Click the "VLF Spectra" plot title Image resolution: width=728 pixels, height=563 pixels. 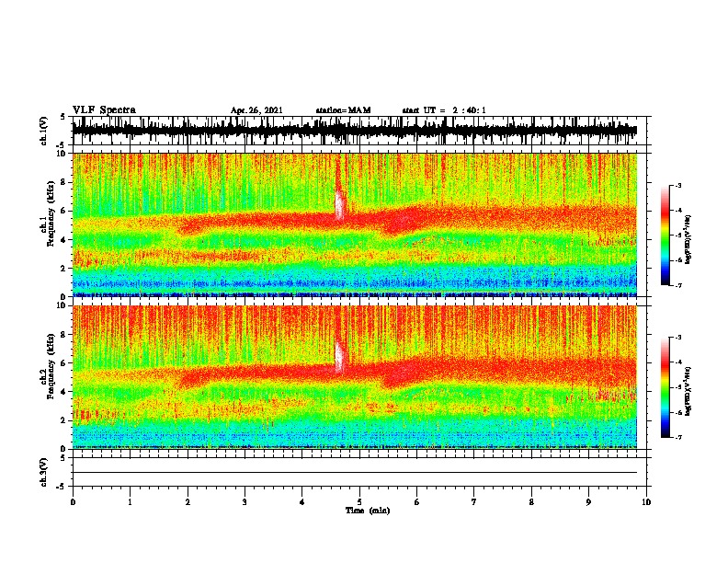(104, 109)
